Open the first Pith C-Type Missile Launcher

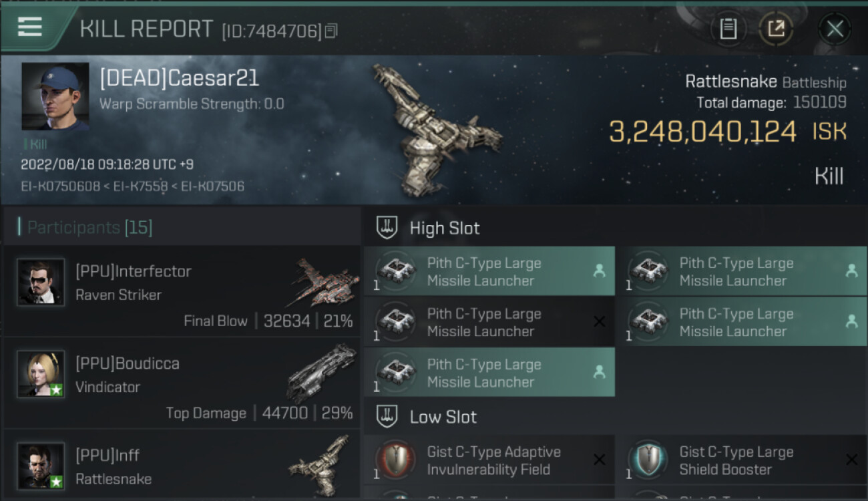pyautogui.click(x=489, y=271)
